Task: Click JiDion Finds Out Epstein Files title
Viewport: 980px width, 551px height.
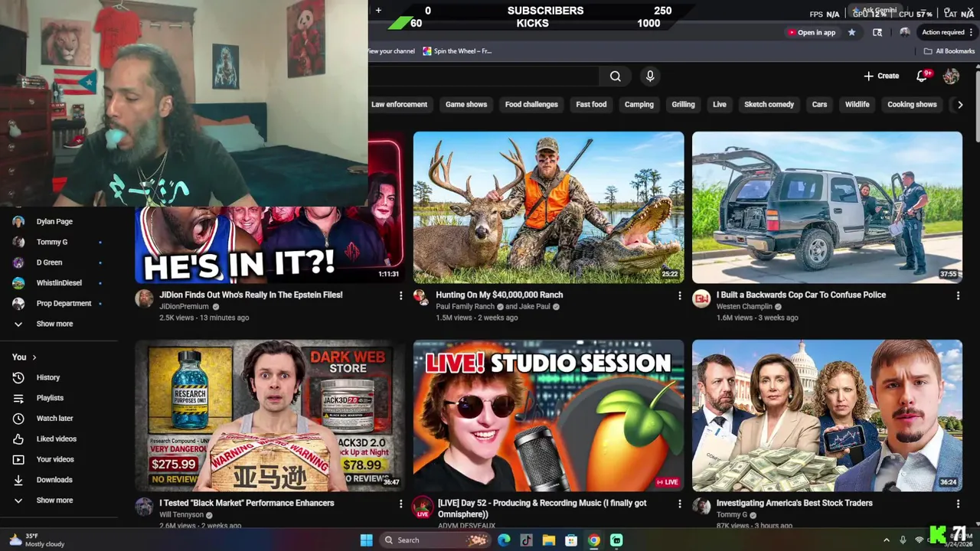Action: [250, 295]
